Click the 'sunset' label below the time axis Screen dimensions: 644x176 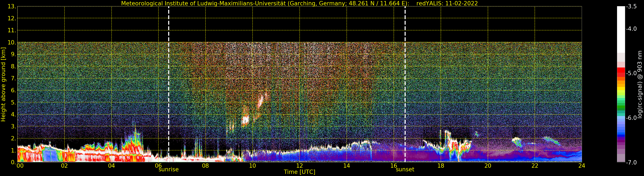405,170
